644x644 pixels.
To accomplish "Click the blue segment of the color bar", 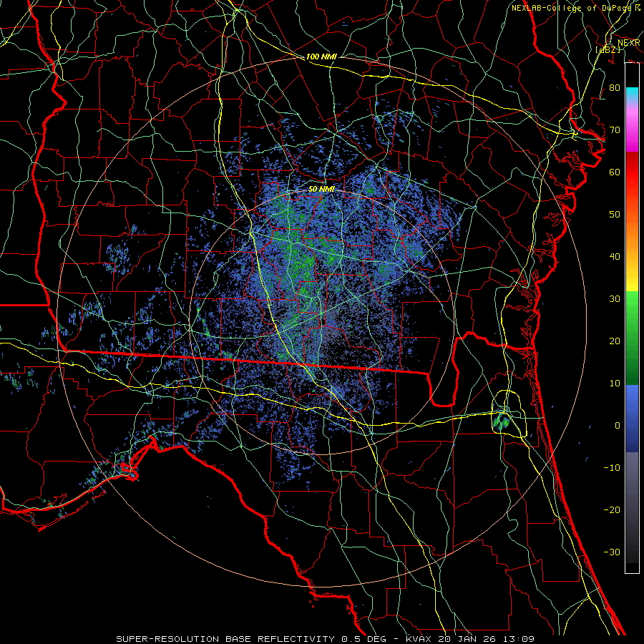I will 632,418.
